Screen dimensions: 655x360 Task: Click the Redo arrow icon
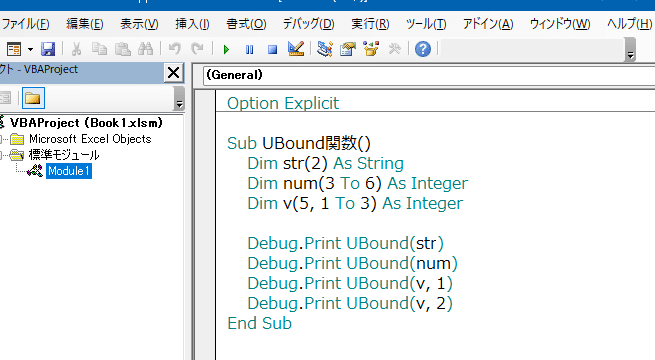tap(197, 49)
